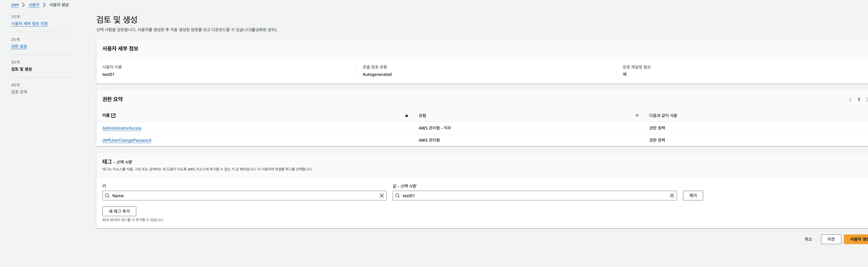868x267 pixels.
Task: Click the search icon in the 값 field
Action: (x=398, y=196)
